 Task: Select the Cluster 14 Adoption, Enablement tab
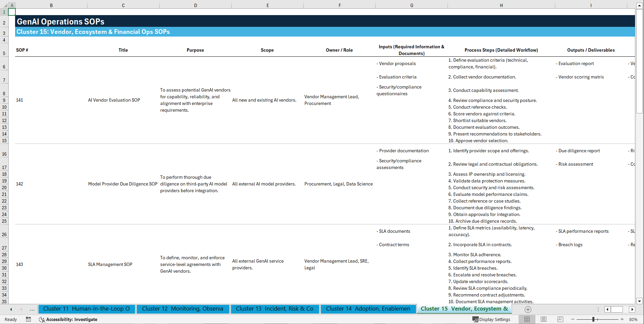(368, 309)
